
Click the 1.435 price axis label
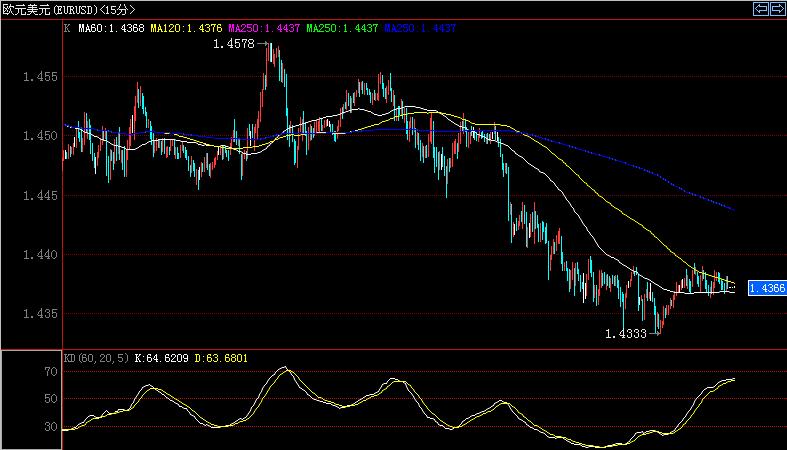(x=40, y=314)
